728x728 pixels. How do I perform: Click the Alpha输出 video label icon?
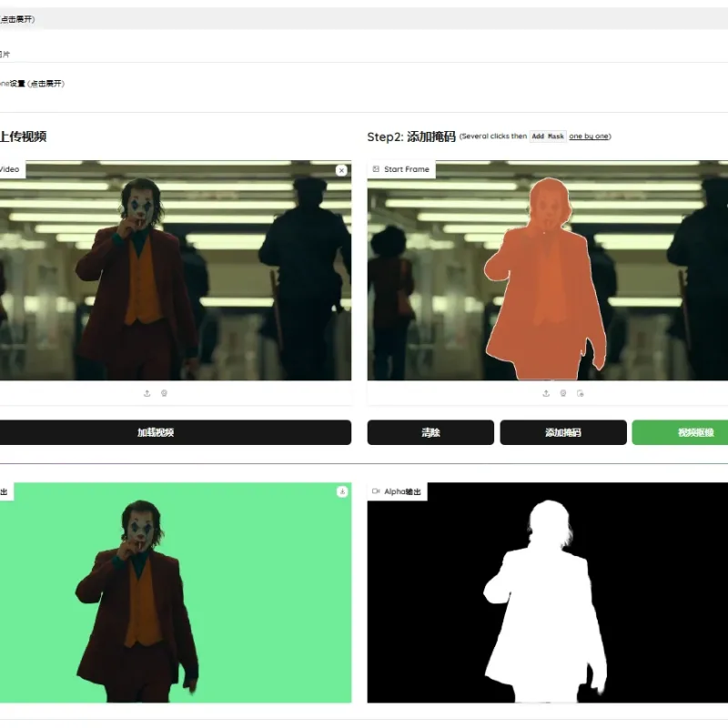point(376,491)
